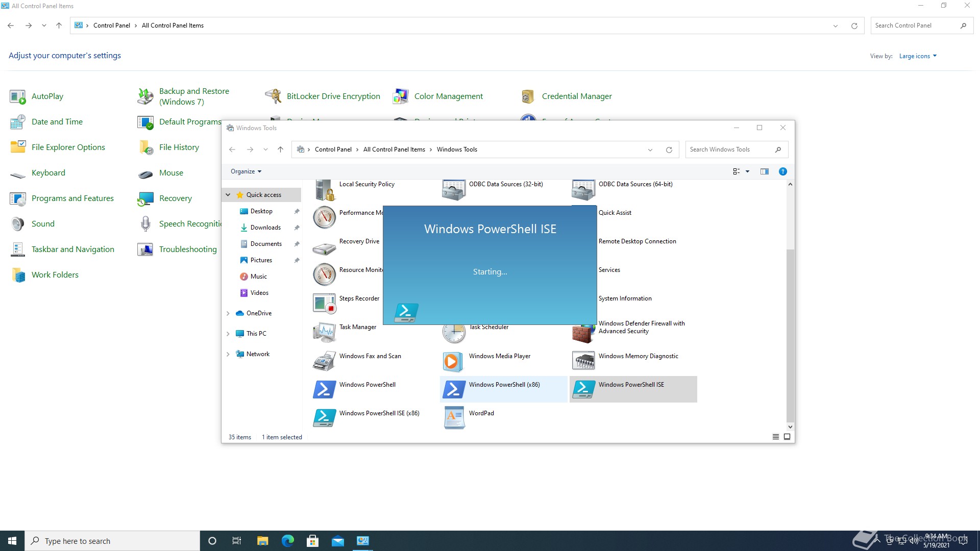Open ODBC Data Sources (64-bit) icon
Viewport: 980px width, 551px height.
pyautogui.click(x=583, y=190)
